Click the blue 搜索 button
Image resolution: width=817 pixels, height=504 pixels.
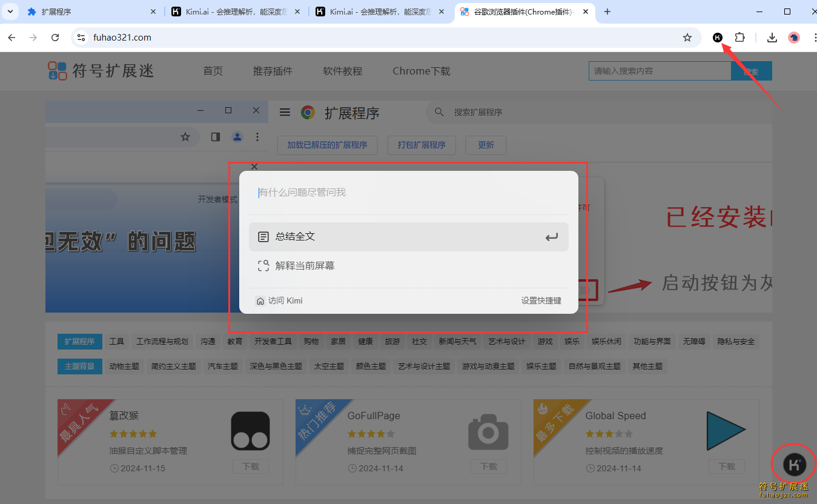coord(752,71)
